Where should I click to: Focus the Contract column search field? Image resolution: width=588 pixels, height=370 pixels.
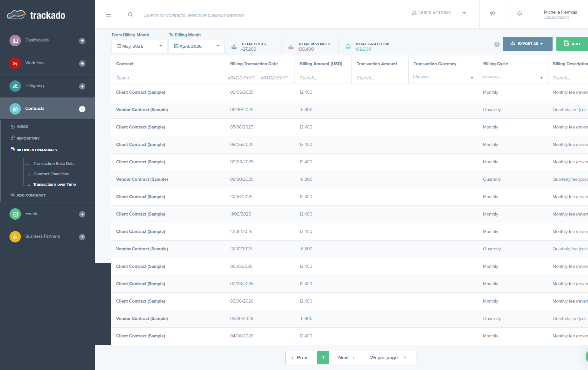point(168,78)
